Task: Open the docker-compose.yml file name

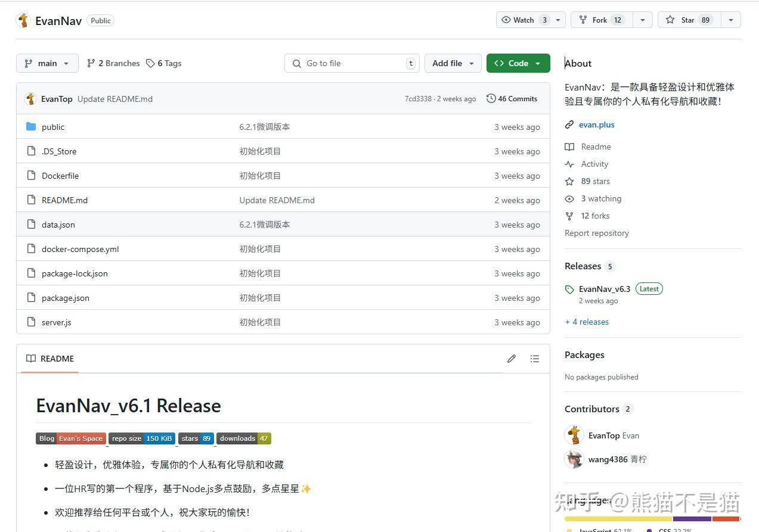Action: tap(80, 249)
